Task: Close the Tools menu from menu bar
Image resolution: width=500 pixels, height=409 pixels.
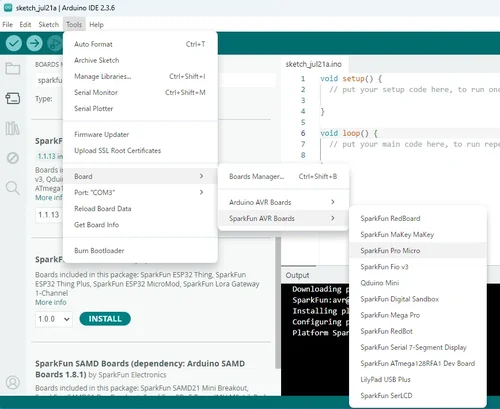Action: (x=74, y=25)
